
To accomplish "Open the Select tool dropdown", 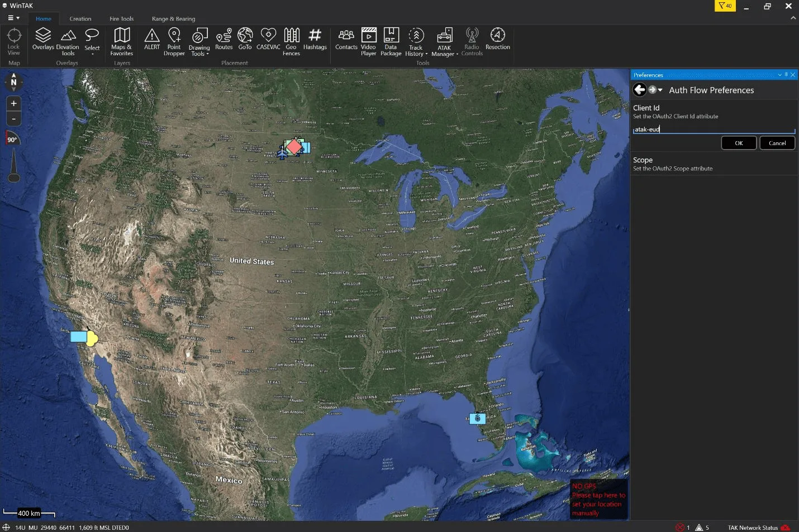I will click(92, 42).
